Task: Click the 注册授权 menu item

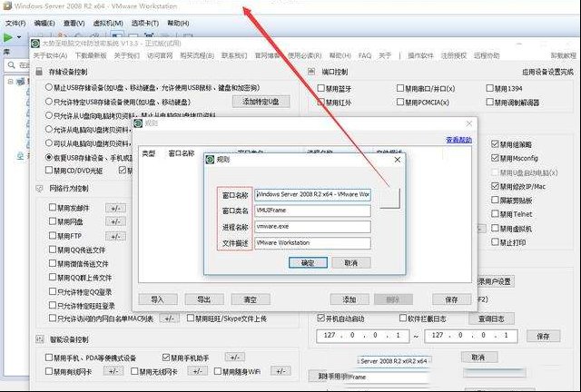Action: coord(454,55)
